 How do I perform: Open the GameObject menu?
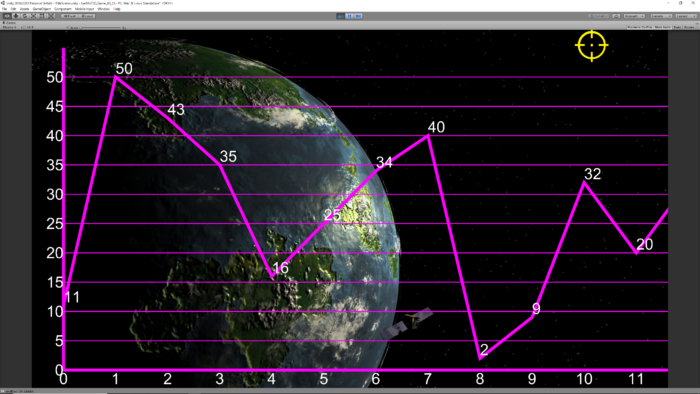click(42, 9)
